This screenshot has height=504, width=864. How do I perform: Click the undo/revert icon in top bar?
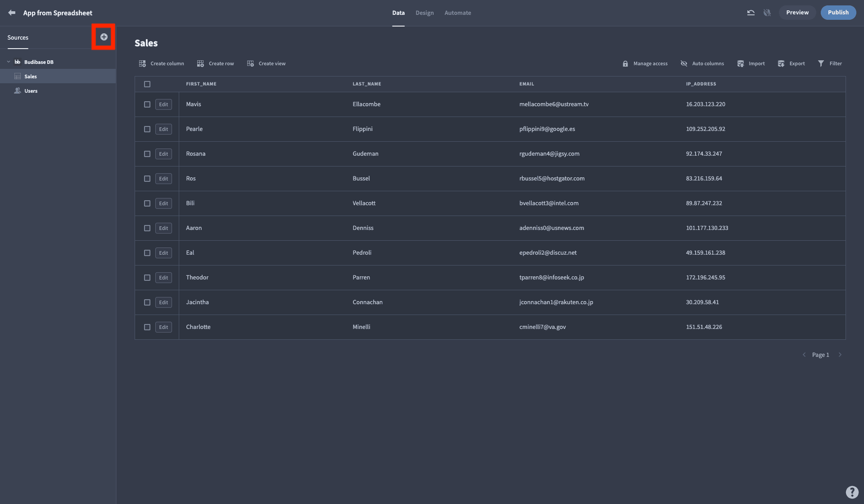coord(751,13)
